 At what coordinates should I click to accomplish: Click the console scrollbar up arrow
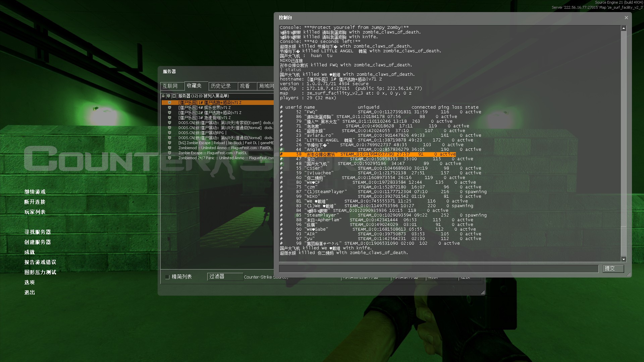(x=624, y=28)
